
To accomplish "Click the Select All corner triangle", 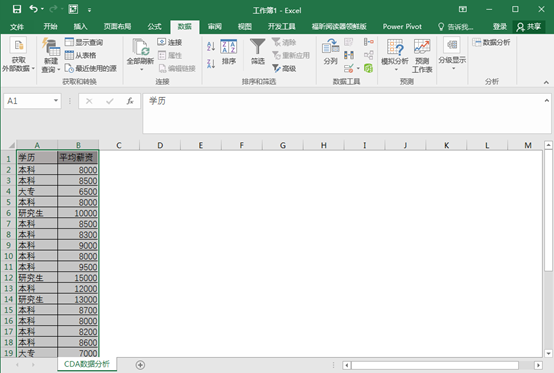I will pos(11,145).
